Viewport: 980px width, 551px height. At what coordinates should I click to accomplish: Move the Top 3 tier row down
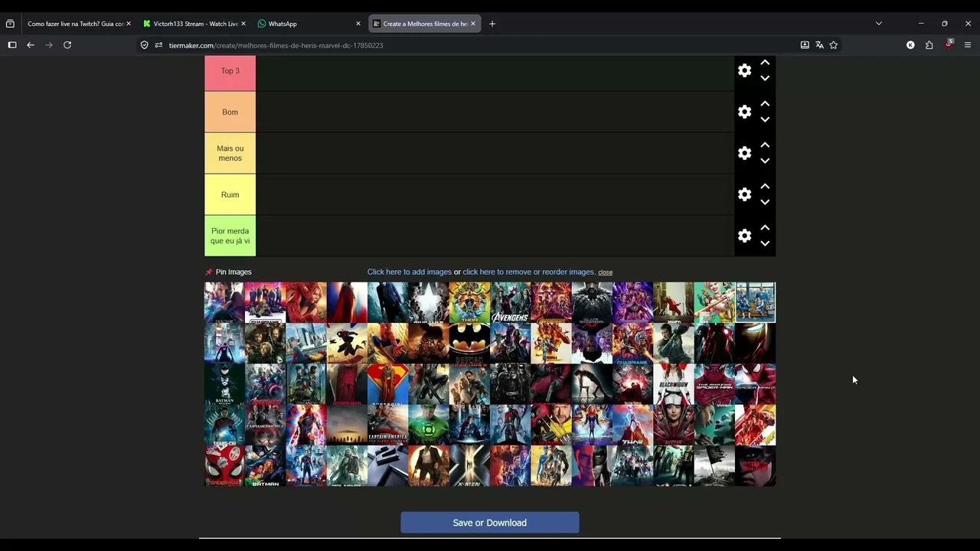[x=765, y=78]
